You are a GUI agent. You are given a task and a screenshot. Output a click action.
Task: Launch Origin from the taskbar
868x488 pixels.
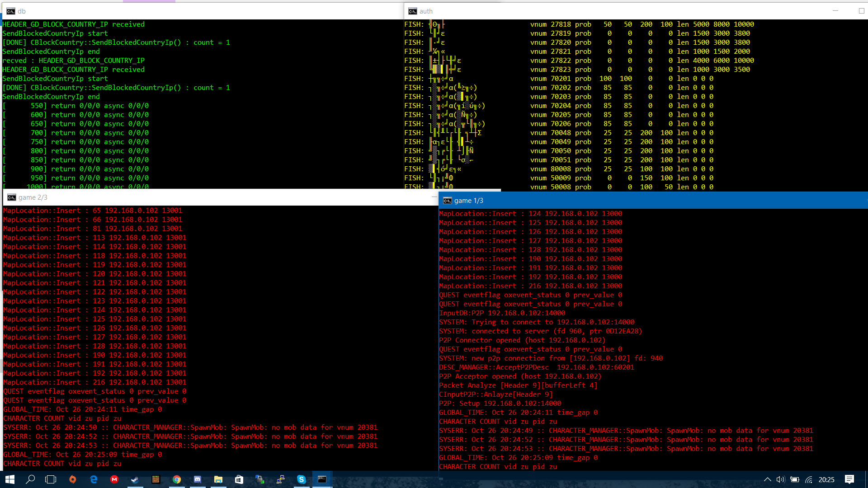click(x=72, y=479)
